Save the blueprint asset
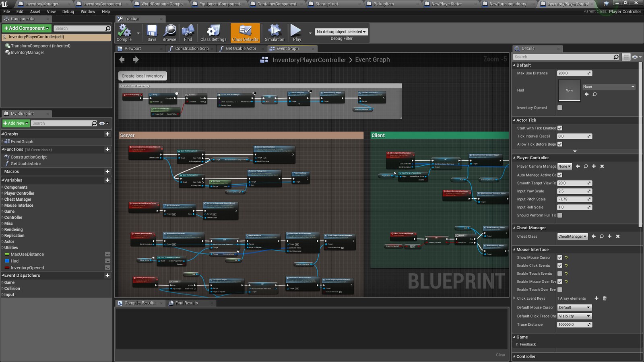The width and height of the screenshot is (644, 362). [151, 32]
